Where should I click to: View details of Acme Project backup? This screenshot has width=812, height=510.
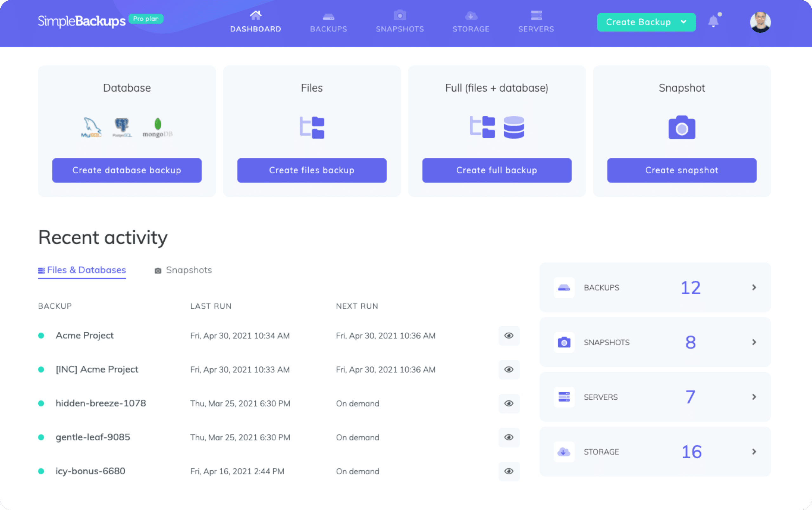point(509,335)
